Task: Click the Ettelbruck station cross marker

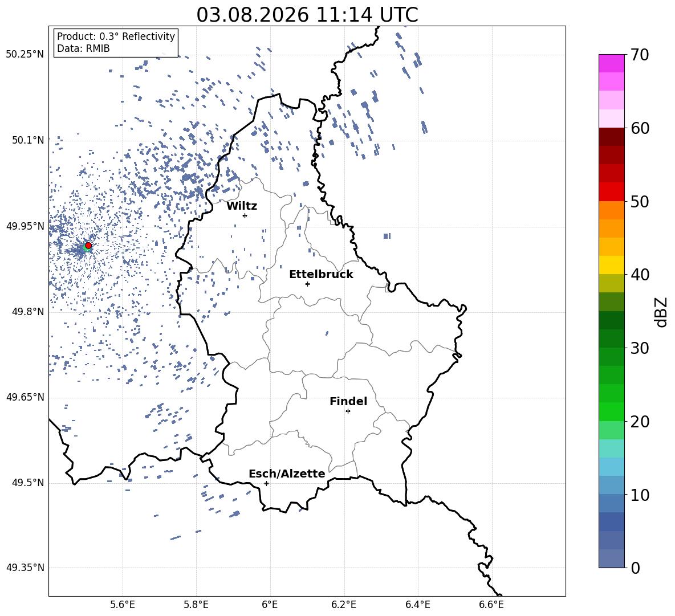Action: pyautogui.click(x=307, y=284)
